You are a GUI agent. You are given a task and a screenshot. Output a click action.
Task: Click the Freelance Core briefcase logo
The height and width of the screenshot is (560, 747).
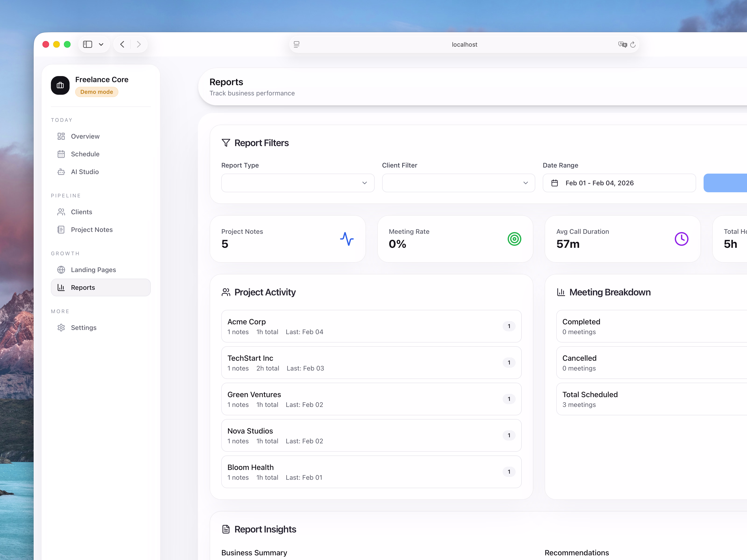[60, 85]
